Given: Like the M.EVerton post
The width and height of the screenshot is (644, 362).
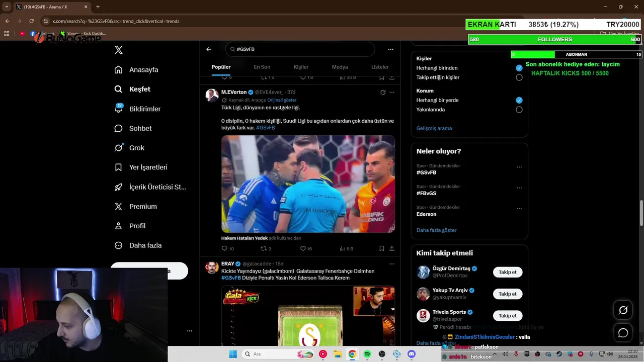Looking at the screenshot, I should pos(306,248).
